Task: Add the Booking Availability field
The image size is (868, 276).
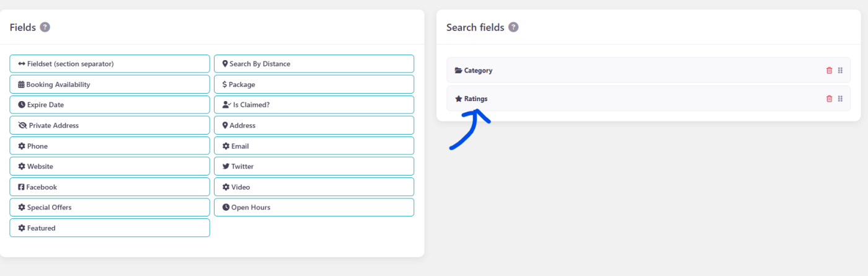Action: click(x=110, y=84)
